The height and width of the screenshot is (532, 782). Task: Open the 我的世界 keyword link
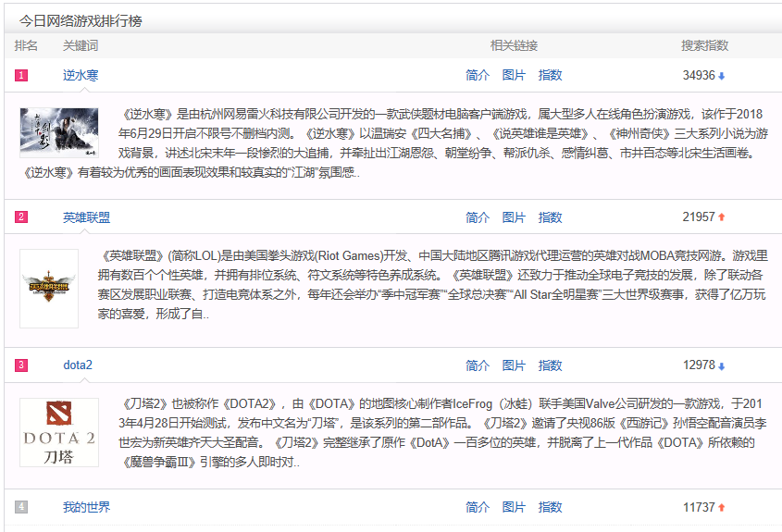86,507
